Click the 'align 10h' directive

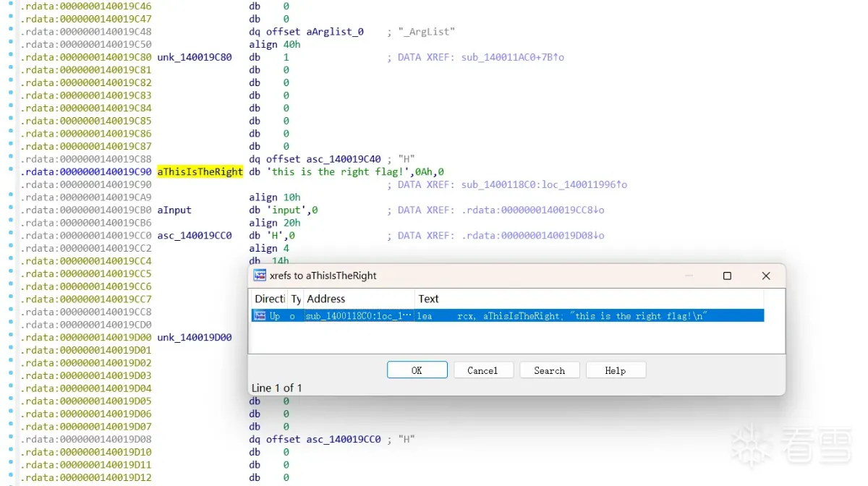(x=275, y=197)
